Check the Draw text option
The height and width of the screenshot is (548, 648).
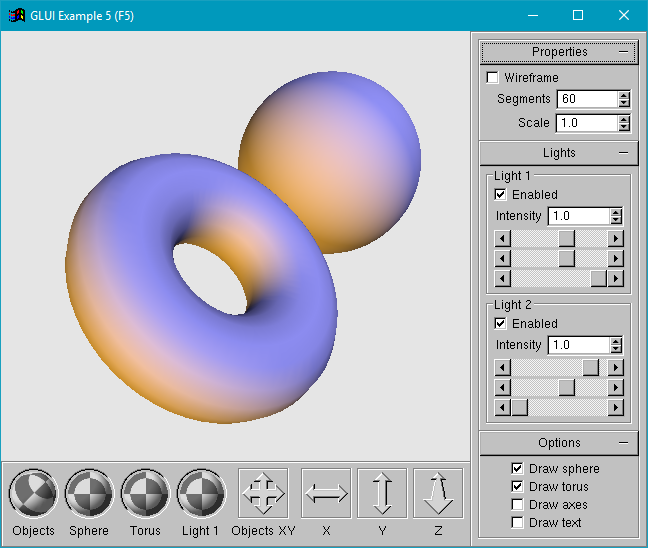click(517, 522)
